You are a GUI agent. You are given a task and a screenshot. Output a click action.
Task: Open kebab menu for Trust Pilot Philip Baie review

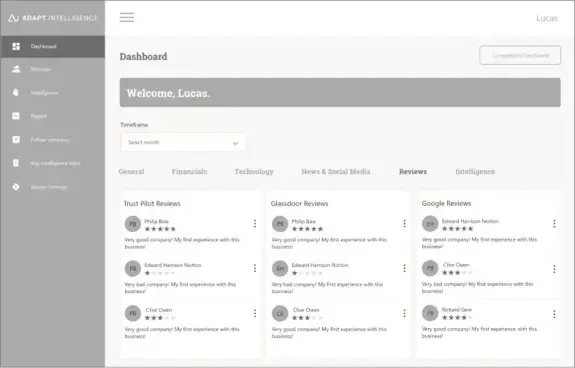click(255, 224)
